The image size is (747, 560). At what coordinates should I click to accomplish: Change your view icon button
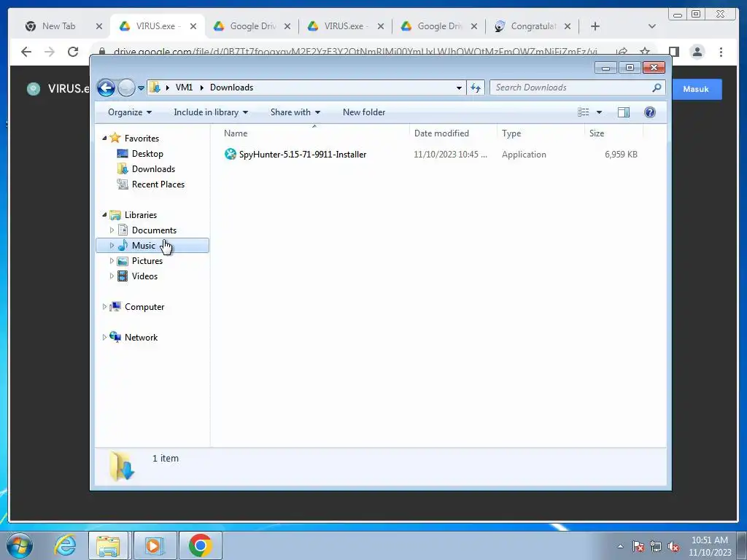point(583,112)
